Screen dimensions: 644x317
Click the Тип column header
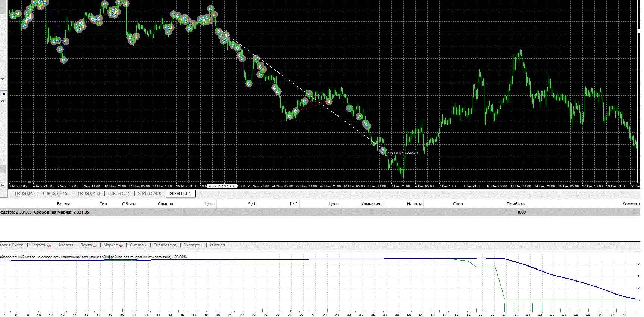pos(103,204)
